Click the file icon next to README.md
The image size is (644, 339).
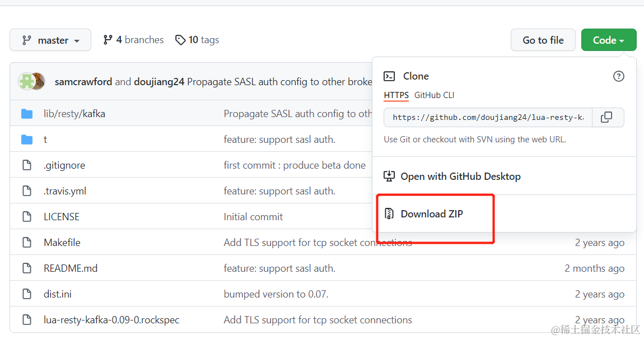(27, 268)
